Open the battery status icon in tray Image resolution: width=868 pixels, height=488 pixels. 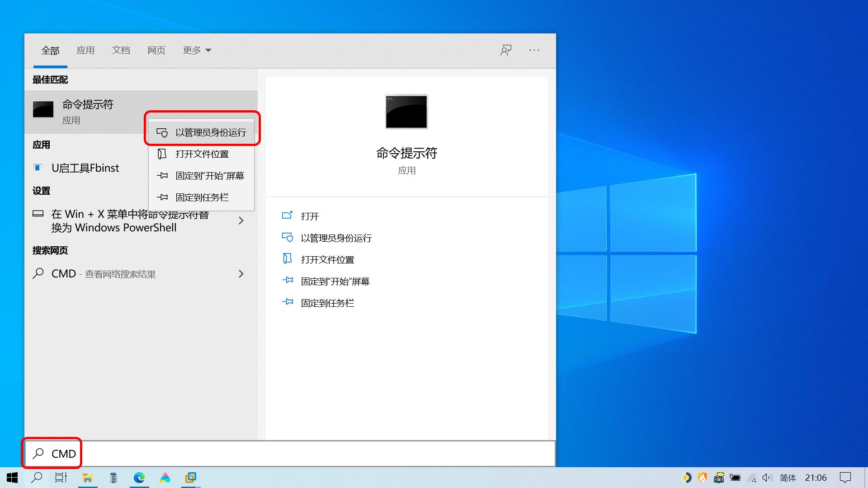pyautogui.click(x=736, y=477)
